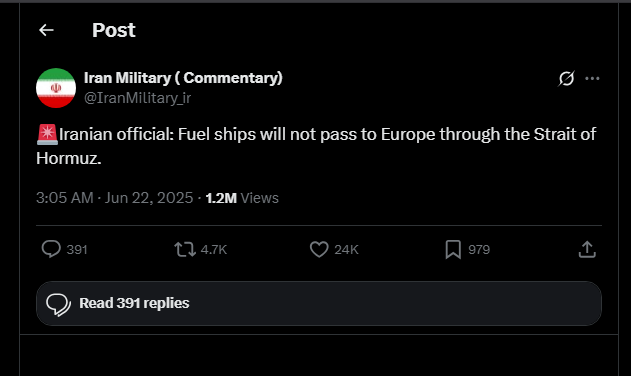
Task: Open Read 391 replies button
Action: tap(319, 304)
